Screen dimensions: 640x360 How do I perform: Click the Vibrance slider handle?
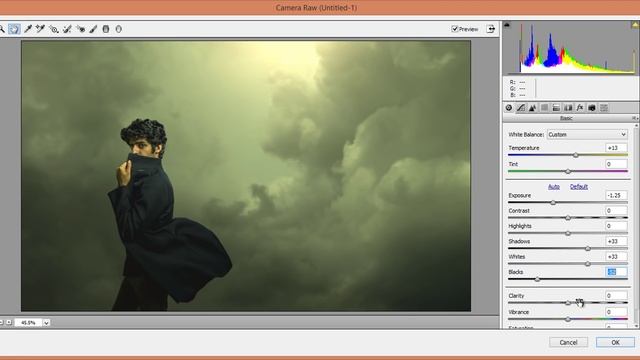568,319
